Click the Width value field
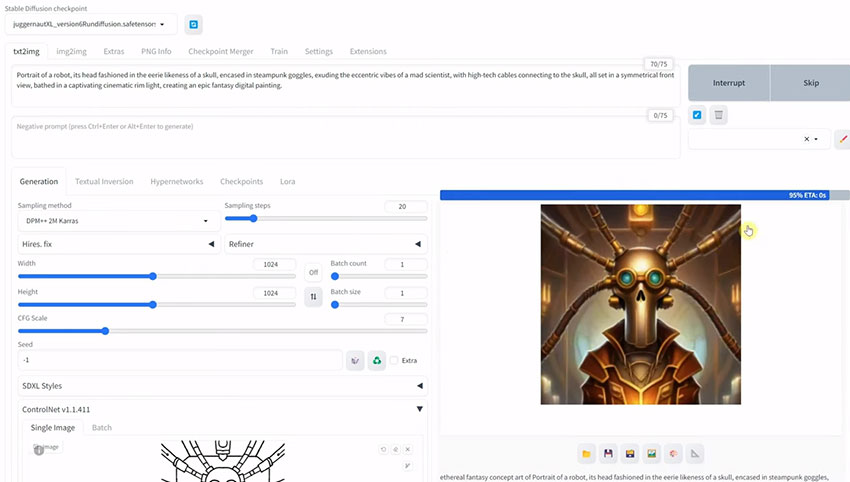Screen dimensions: 850x482 (274, 265)
